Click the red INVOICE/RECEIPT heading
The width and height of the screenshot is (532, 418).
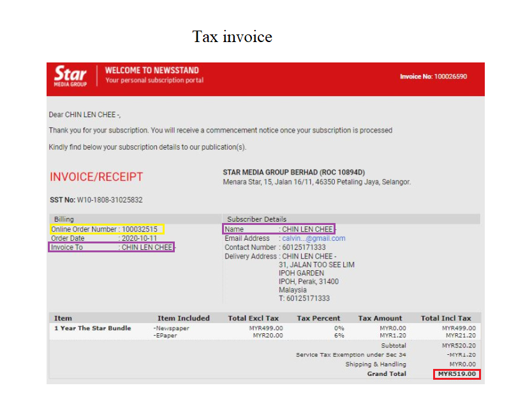96,177
